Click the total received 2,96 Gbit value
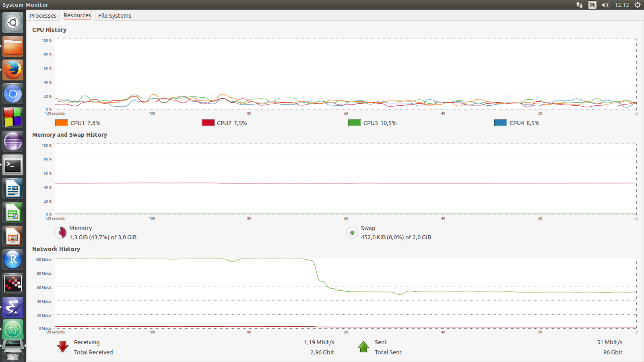 (x=322, y=352)
